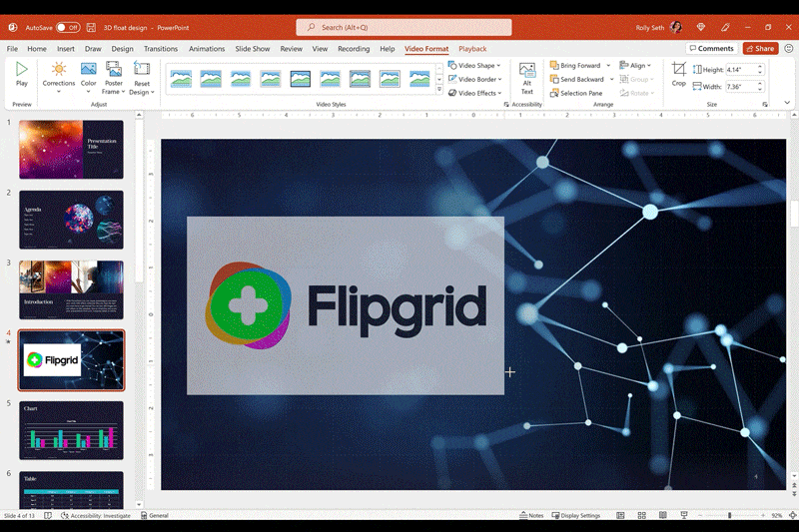799x532 pixels.
Task: Open the Color adjustment menu
Action: [88, 78]
